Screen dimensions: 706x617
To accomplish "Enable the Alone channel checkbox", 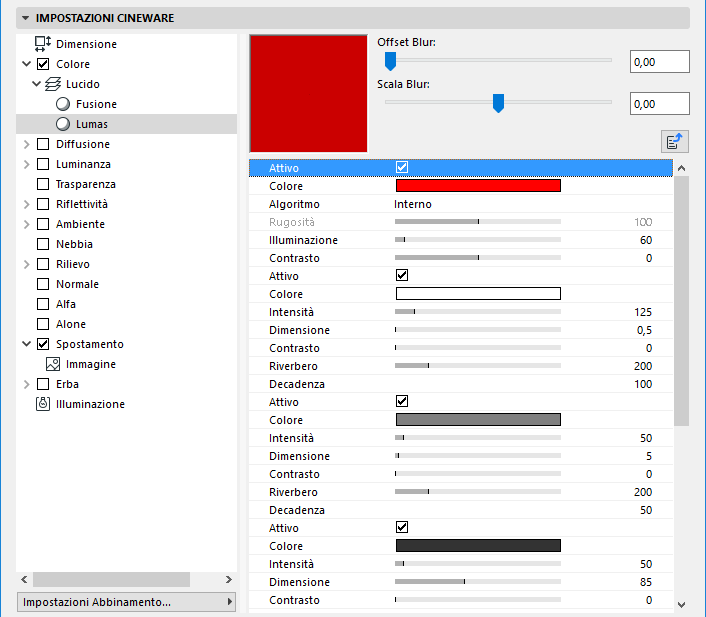I will pyautogui.click(x=43, y=324).
